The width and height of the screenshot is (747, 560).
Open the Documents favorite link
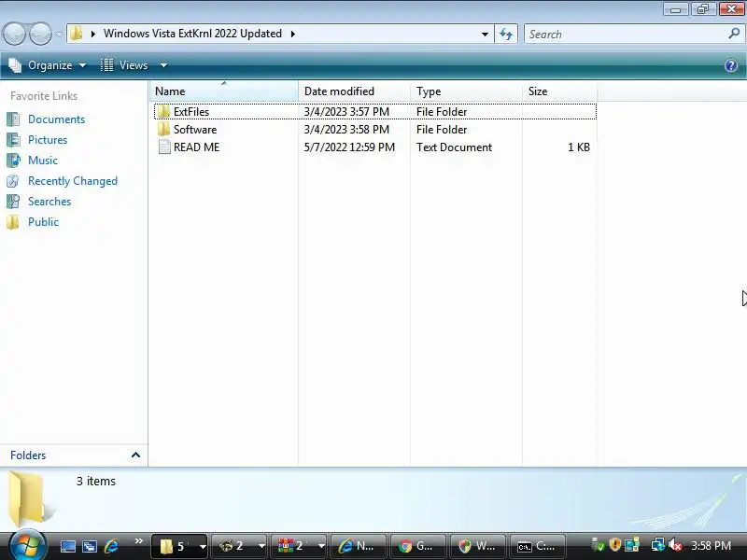(x=56, y=119)
